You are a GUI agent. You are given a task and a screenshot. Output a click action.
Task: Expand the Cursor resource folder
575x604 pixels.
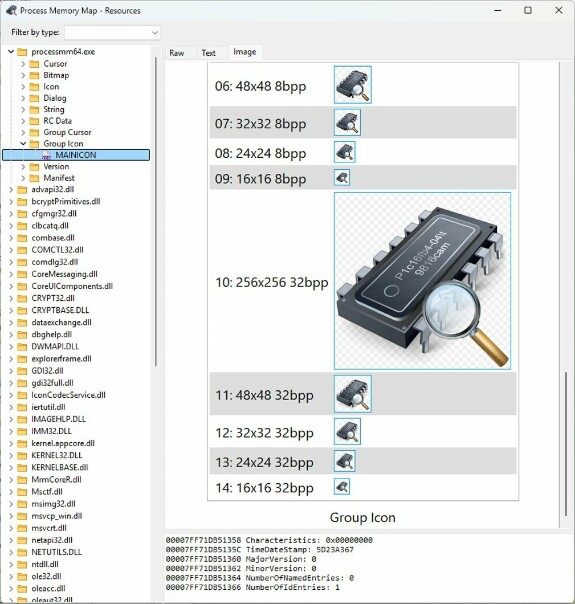(23, 64)
